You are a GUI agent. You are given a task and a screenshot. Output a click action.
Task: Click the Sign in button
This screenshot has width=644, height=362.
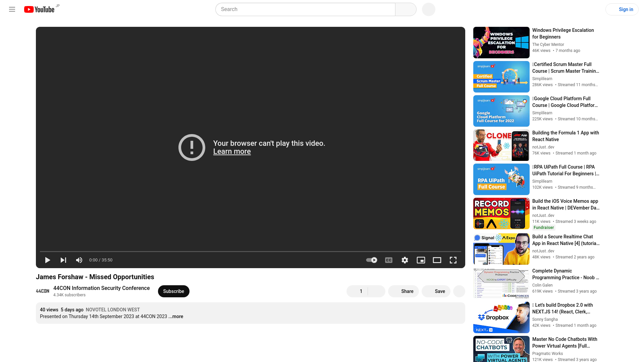[x=622, y=9]
